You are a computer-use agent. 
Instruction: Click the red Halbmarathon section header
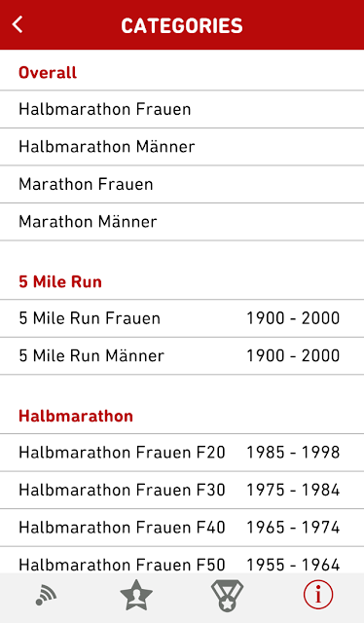[76, 416]
